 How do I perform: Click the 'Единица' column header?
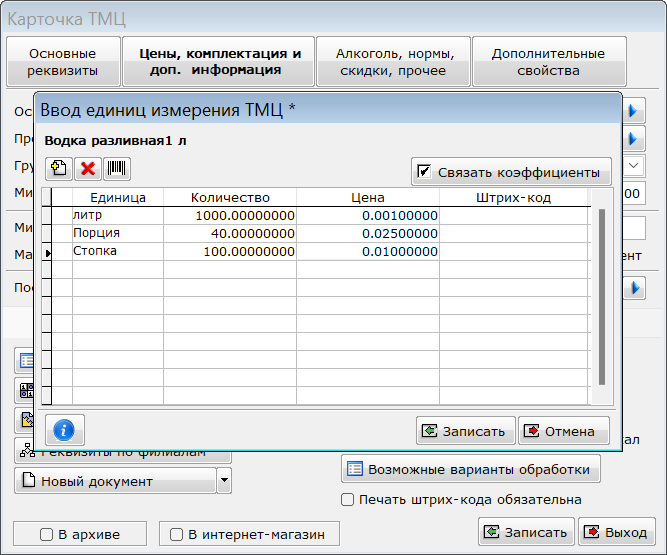(118, 197)
